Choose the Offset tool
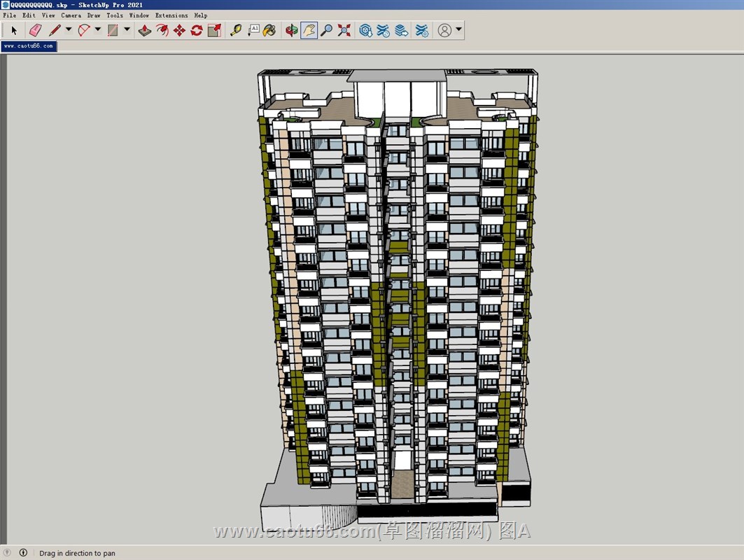 point(162,30)
